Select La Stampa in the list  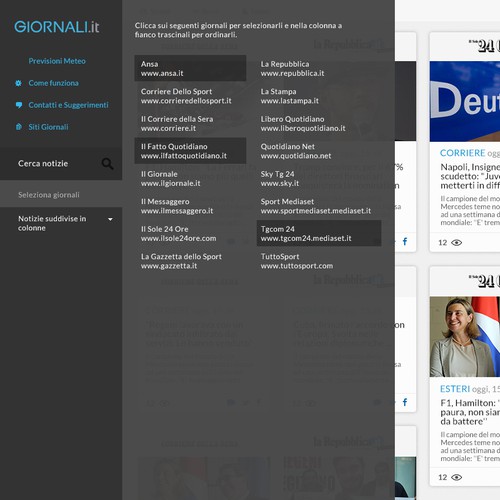tap(319, 96)
